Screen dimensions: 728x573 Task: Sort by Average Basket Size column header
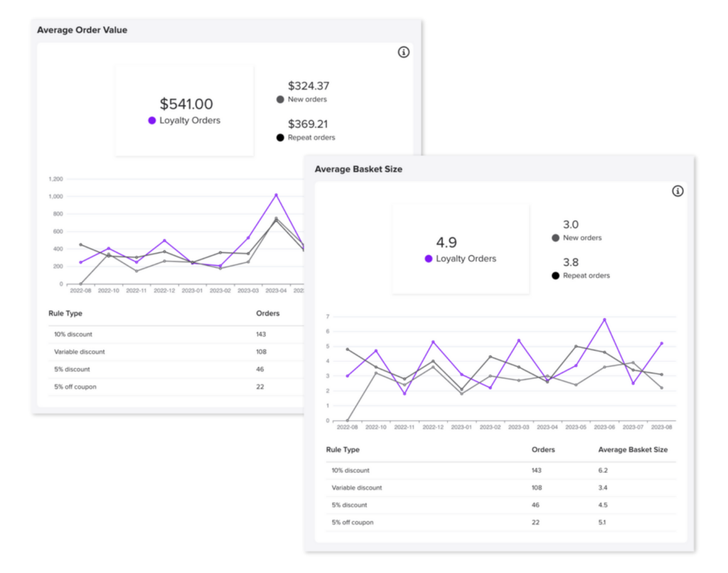point(633,450)
